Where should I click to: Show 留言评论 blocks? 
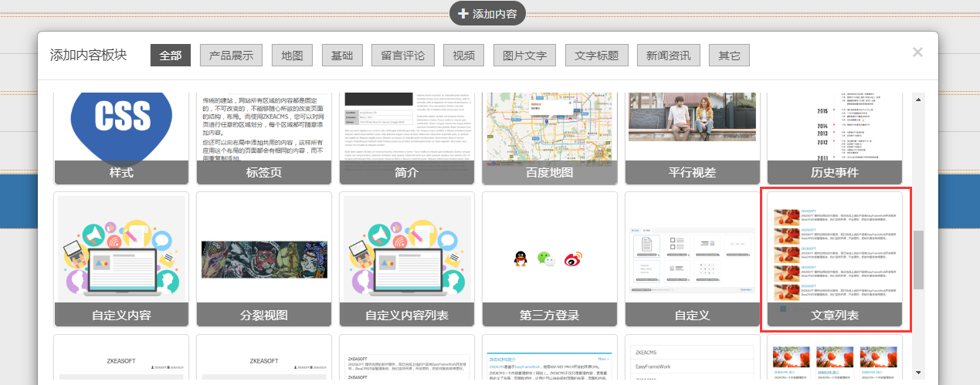coord(403,56)
